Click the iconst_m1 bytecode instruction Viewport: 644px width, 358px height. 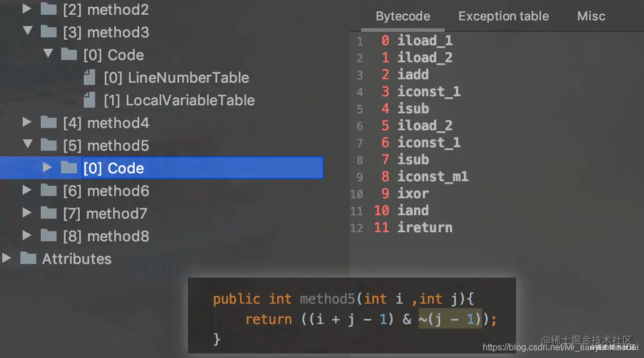(x=432, y=176)
